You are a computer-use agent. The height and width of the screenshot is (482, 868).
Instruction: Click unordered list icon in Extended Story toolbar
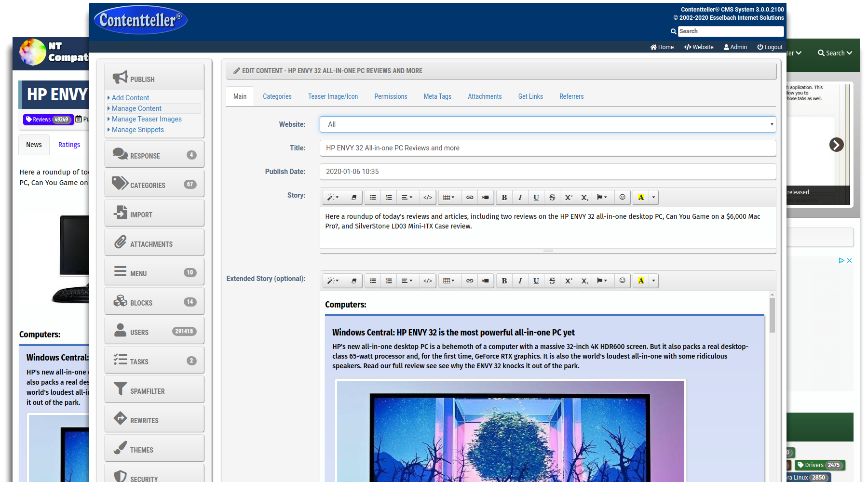[x=373, y=281]
